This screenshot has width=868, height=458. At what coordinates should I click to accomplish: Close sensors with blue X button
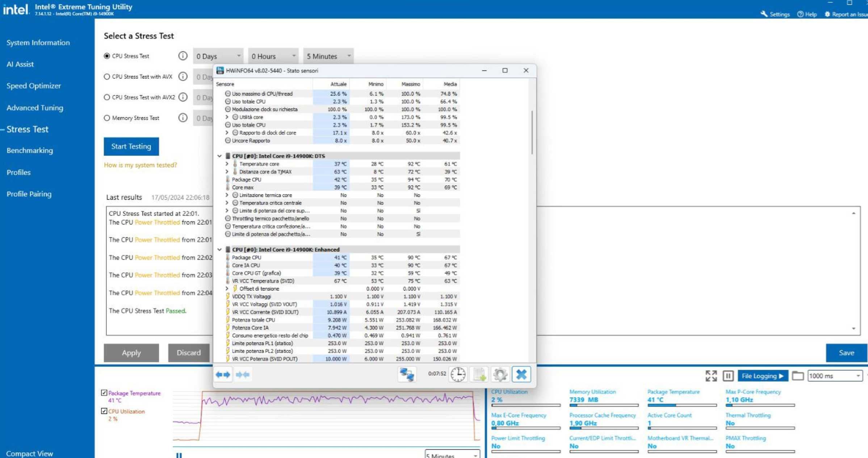(521, 374)
